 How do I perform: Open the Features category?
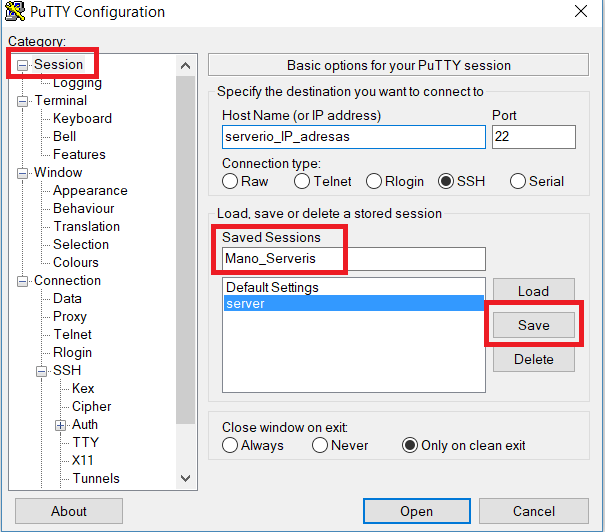(x=79, y=154)
